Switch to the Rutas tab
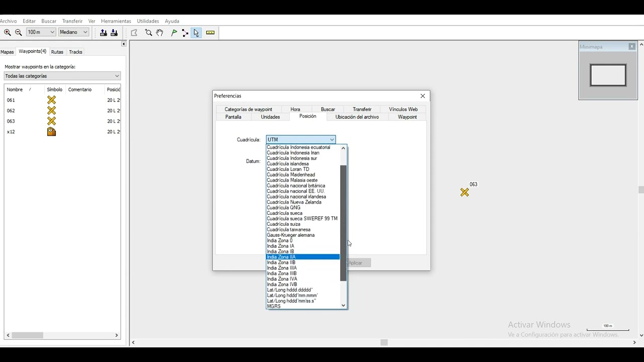This screenshot has height=362, width=644. (57, 52)
